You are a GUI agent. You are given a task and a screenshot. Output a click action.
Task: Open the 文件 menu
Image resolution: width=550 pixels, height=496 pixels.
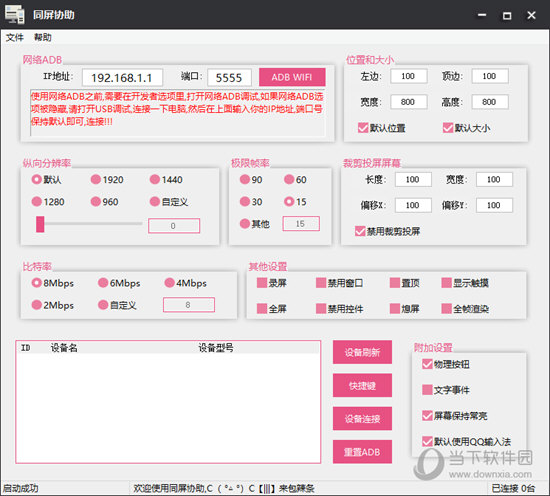click(x=15, y=37)
